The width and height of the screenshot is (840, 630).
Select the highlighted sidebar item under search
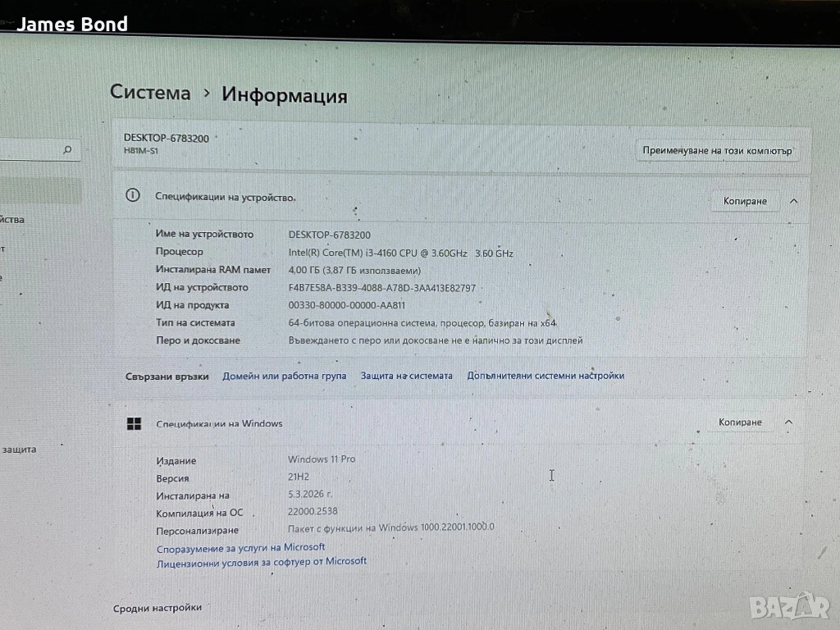[39, 191]
